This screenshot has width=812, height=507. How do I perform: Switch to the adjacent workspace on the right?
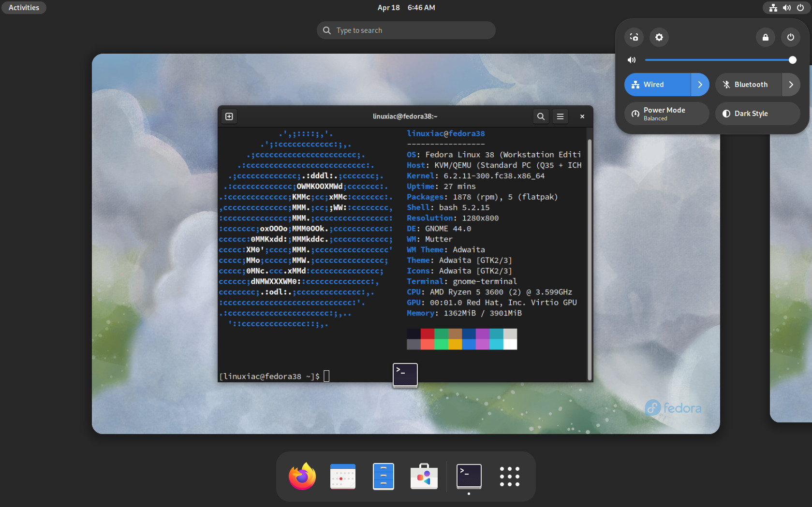pos(791,244)
